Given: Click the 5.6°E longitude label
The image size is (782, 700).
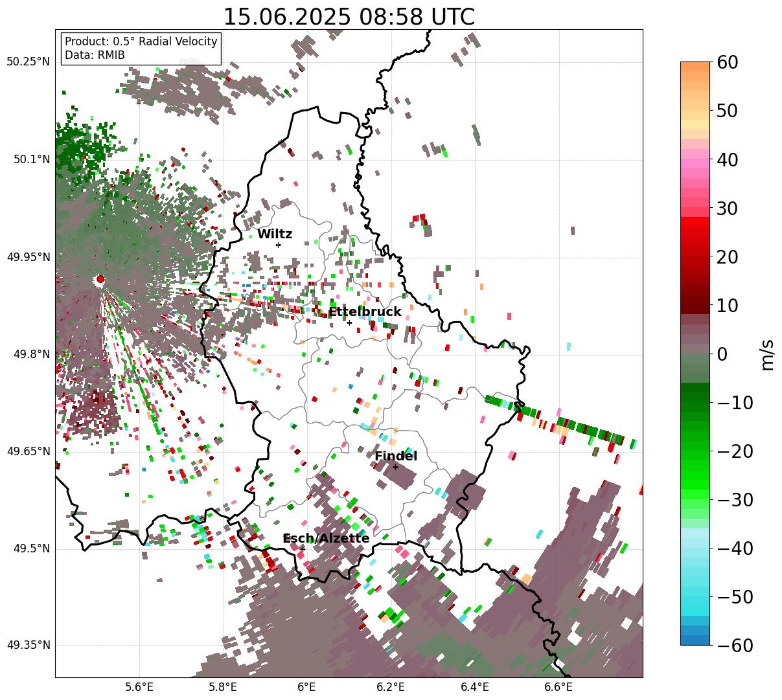Looking at the screenshot, I should (139, 687).
